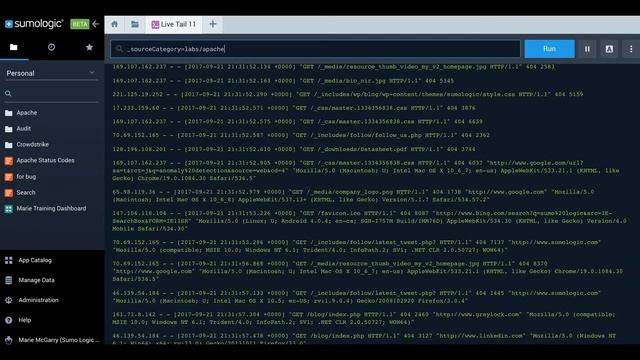This screenshot has width=640, height=360.
Task: Click the Administration gear icon
Action: pos(9,300)
